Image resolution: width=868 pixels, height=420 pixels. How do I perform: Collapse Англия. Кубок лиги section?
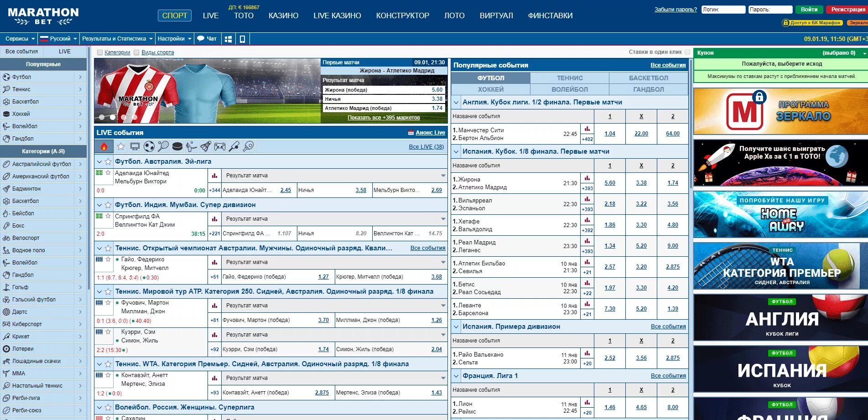click(456, 103)
